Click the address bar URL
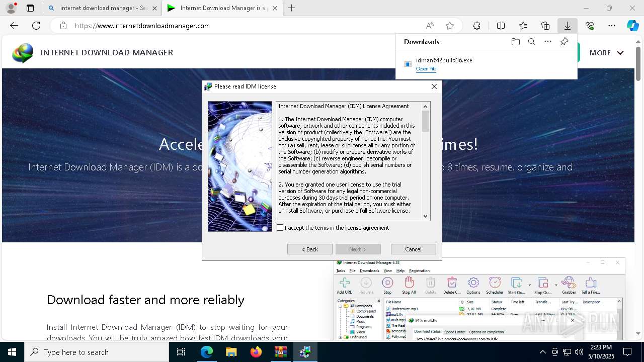The image size is (644, 362). pyautogui.click(x=142, y=26)
